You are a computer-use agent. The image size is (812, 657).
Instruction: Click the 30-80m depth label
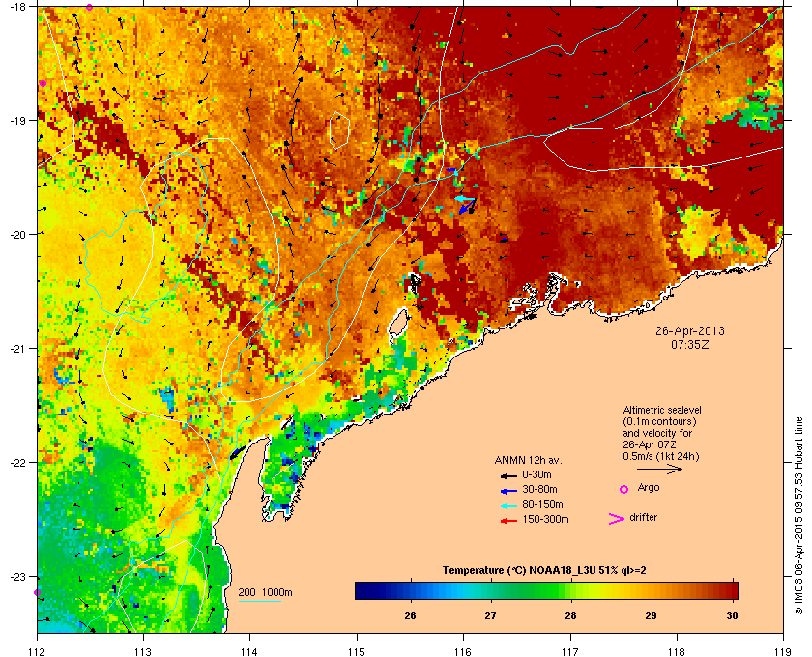[539, 490]
